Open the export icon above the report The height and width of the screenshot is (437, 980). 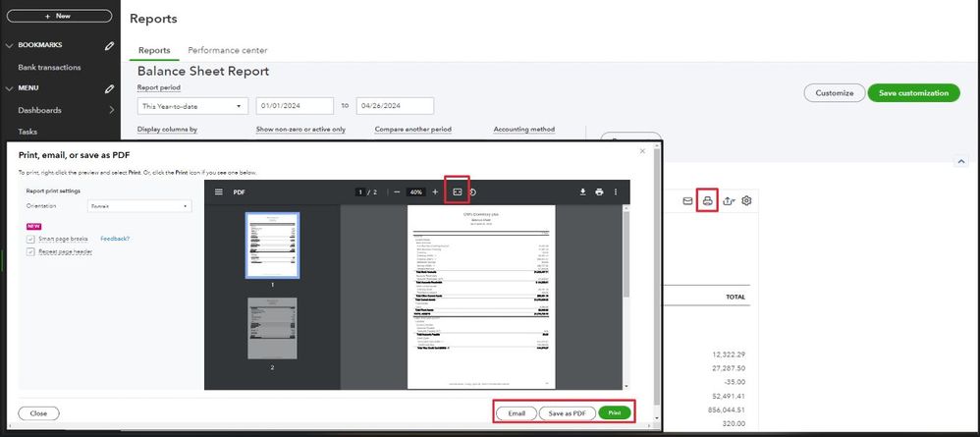coord(728,200)
